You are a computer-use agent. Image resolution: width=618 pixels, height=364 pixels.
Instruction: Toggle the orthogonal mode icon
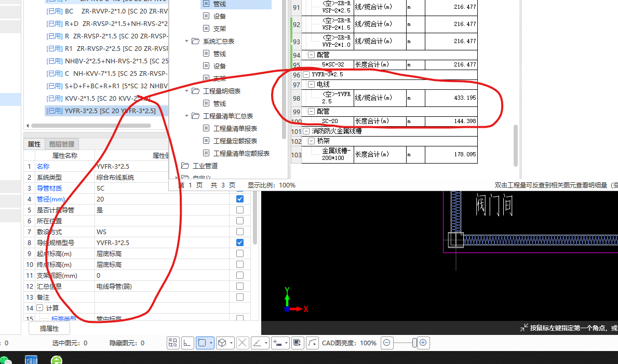[x=187, y=343]
